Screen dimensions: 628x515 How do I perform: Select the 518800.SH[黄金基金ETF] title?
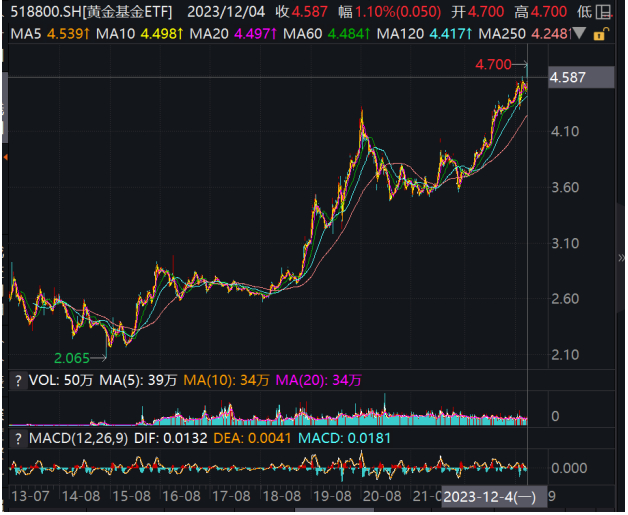(91, 12)
